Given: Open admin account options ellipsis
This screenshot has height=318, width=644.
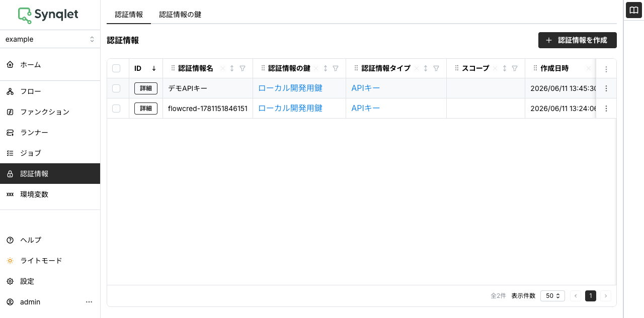Looking at the screenshot, I should point(89,302).
